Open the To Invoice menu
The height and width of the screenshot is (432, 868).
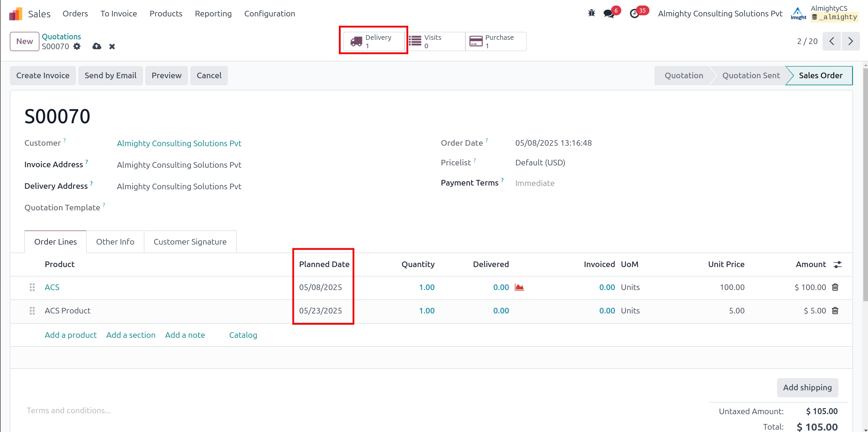click(x=119, y=14)
